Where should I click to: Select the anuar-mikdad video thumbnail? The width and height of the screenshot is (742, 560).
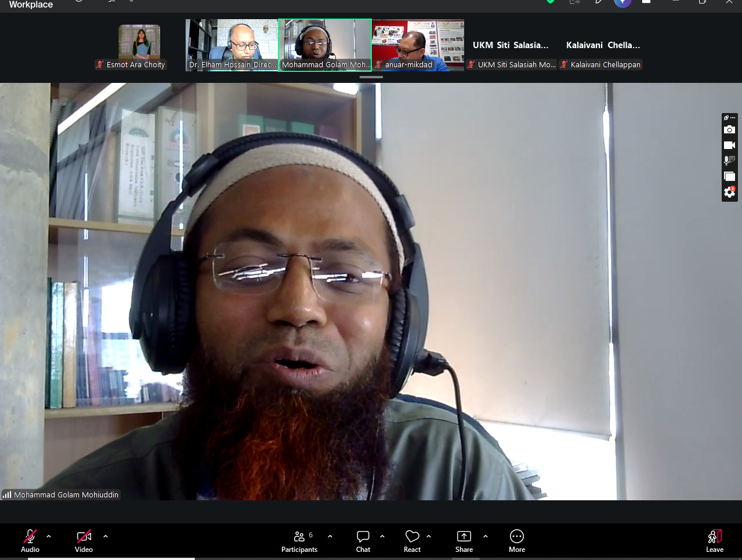[x=418, y=45]
